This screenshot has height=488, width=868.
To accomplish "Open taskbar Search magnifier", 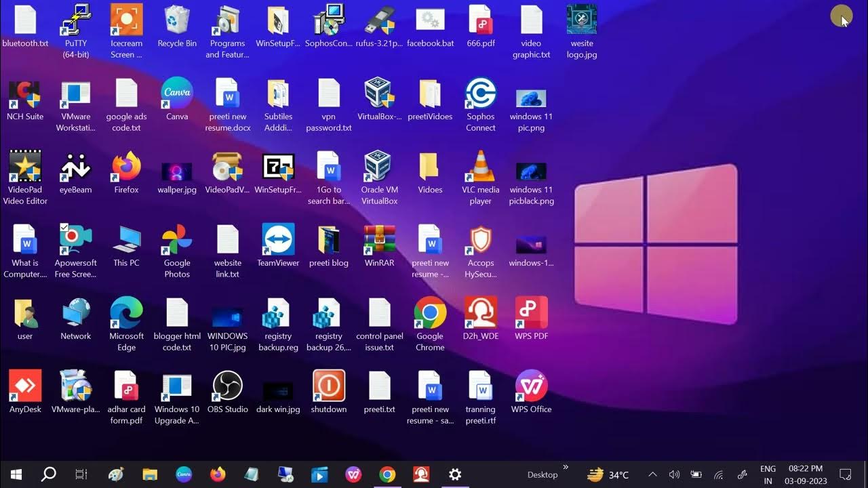I will point(48,474).
